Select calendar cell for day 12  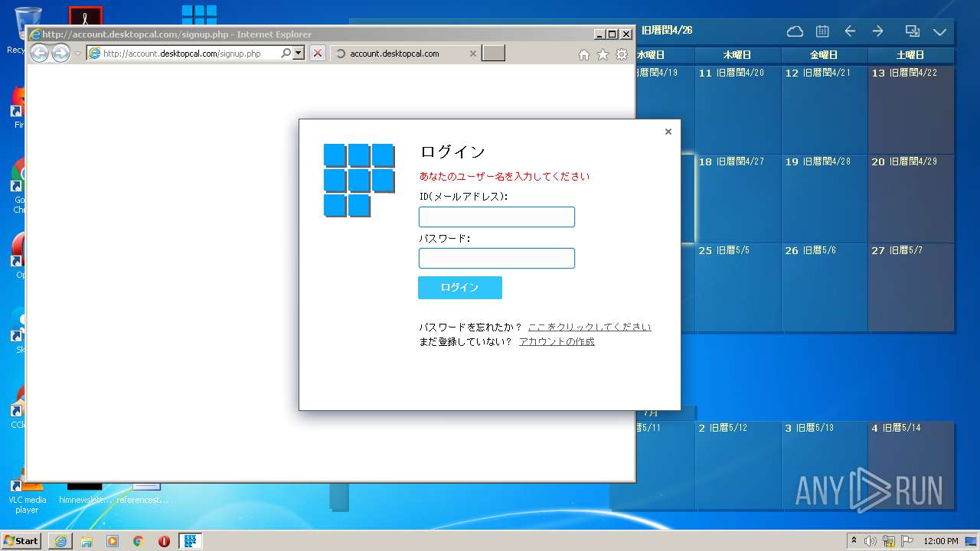[825, 109]
